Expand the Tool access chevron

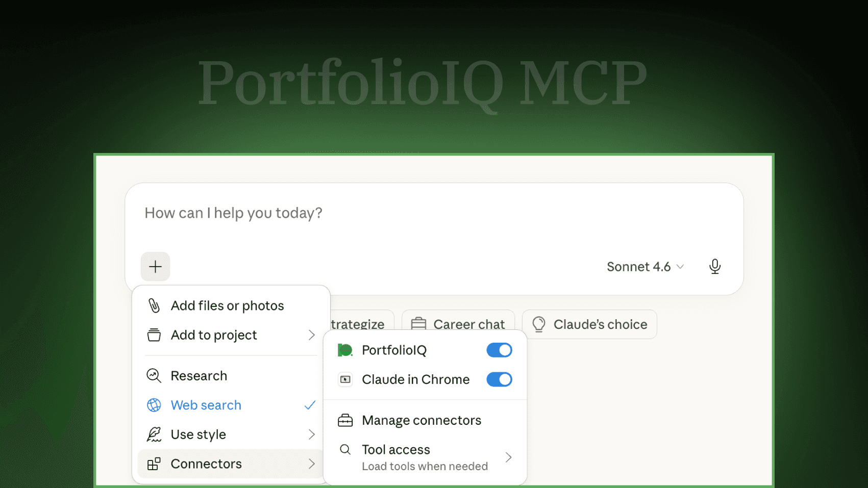coord(508,457)
